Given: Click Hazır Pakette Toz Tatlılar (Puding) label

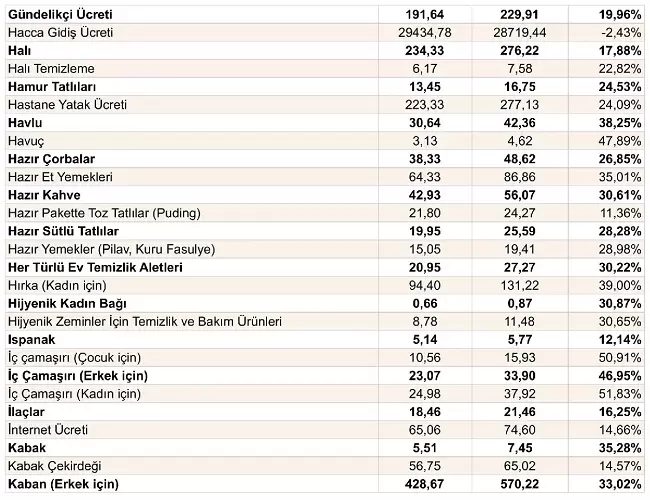Looking at the screenshot, I should coord(104,213).
